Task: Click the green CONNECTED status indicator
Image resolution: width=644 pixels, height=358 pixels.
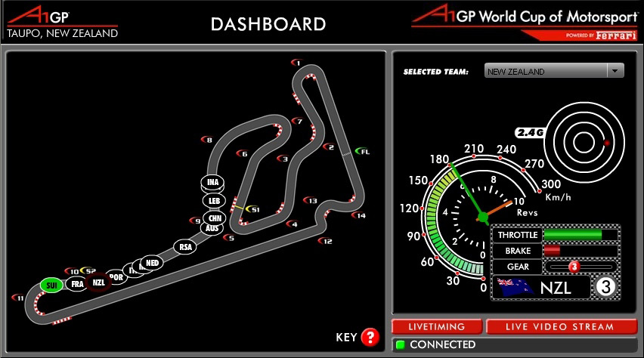Action: pyautogui.click(x=401, y=345)
